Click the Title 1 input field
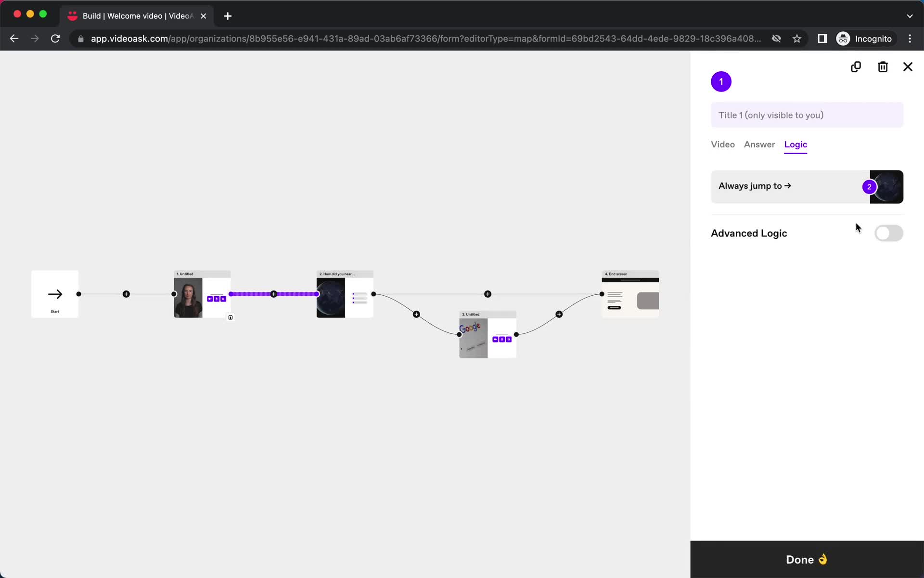 807,115
